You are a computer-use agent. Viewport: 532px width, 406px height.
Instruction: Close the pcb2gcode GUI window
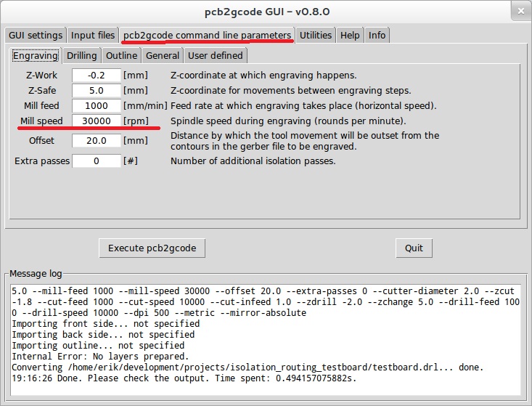point(521,11)
